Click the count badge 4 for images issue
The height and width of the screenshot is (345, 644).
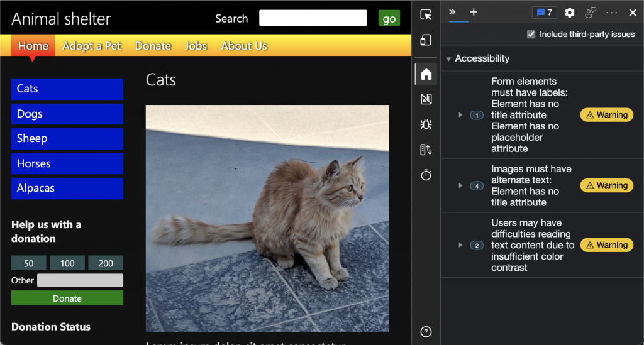click(x=477, y=186)
